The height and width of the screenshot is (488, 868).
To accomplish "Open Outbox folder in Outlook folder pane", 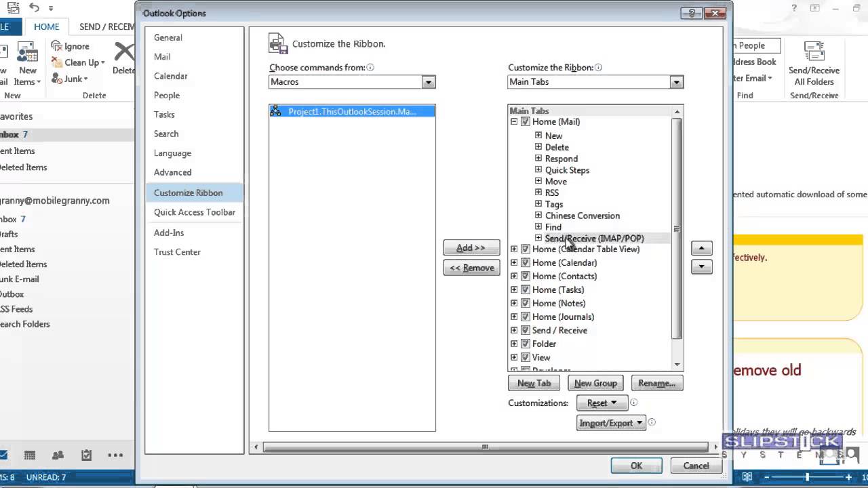I will [x=12, y=294].
